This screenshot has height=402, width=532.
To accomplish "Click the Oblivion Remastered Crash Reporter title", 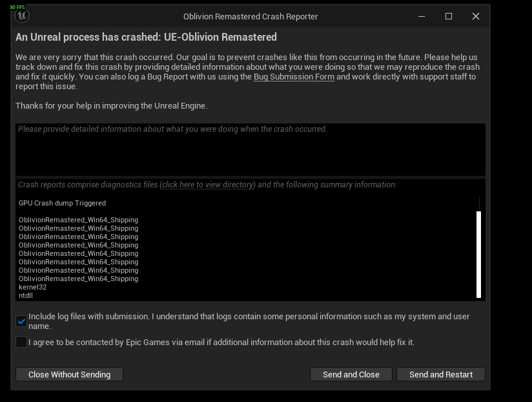I will (x=251, y=16).
